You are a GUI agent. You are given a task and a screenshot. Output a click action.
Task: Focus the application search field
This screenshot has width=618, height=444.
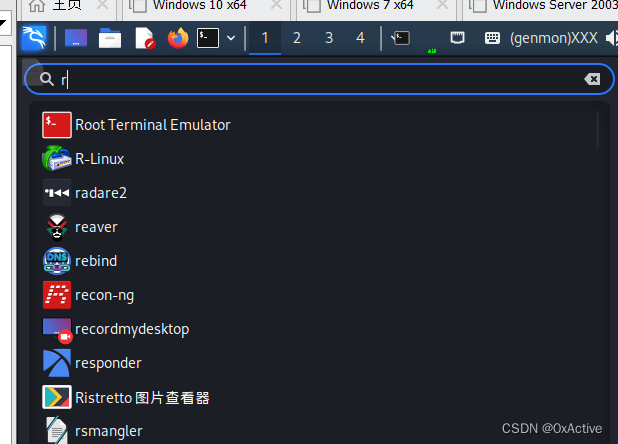coord(319,79)
